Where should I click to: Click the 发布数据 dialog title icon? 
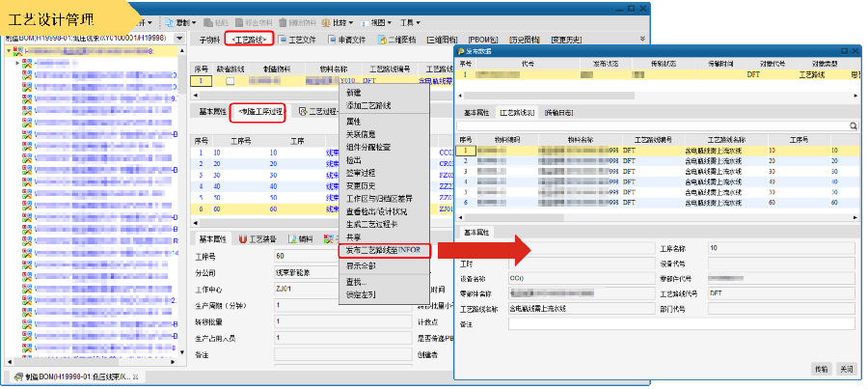(x=461, y=51)
